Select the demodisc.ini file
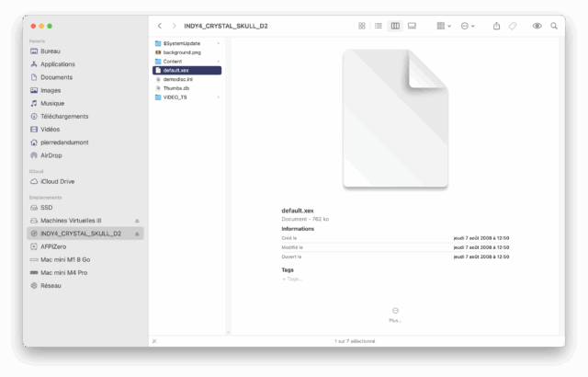 [x=187, y=79]
